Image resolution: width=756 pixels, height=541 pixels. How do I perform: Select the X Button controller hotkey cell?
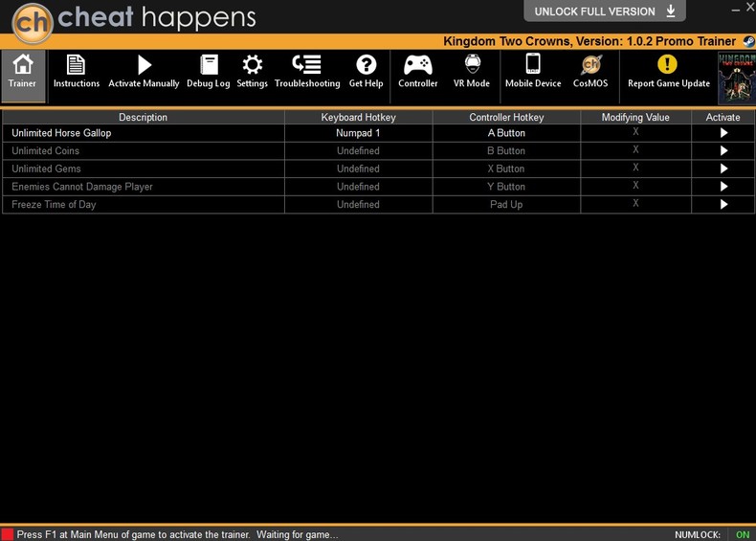pos(506,169)
